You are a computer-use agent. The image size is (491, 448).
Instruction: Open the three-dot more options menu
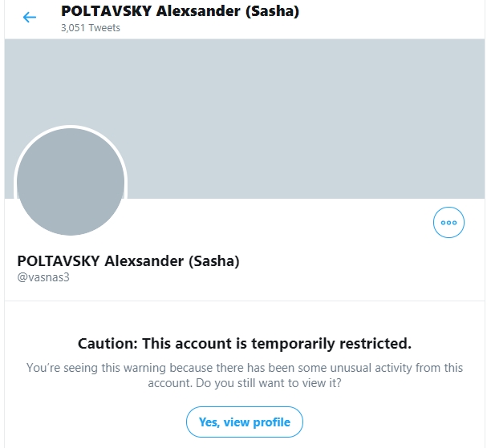coord(448,223)
